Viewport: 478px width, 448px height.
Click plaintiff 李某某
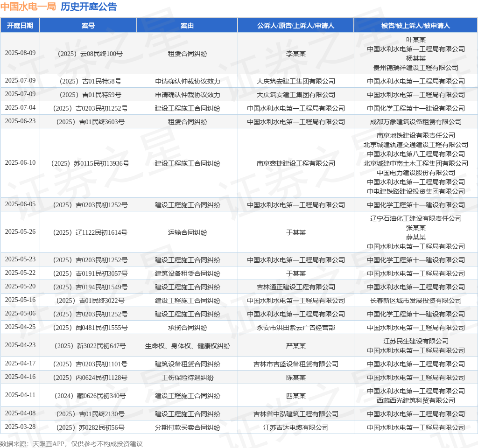(x=295, y=54)
